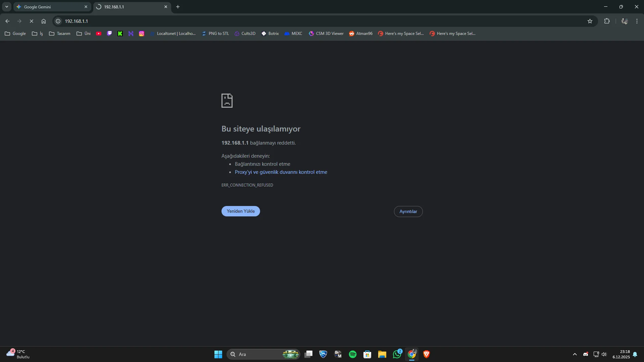
Task: Show hidden system tray icons
Action: coord(575,354)
